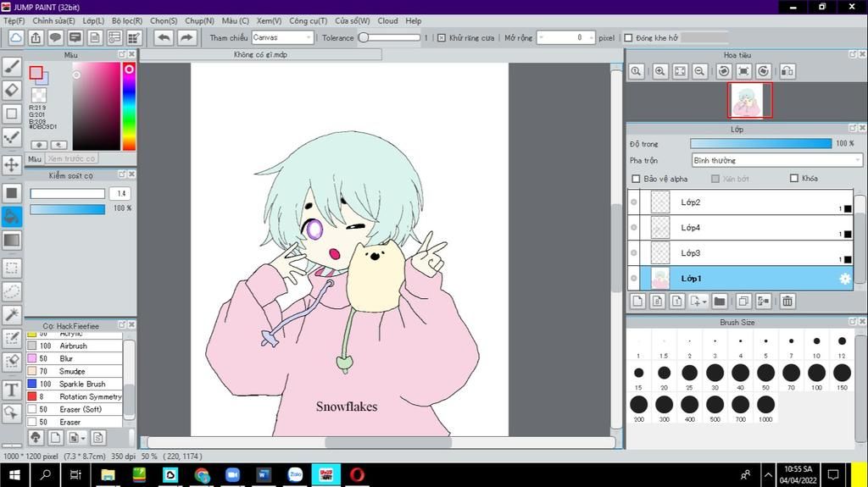Image resolution: width=868 pixels, height=487 pixels.
Task: Select the Brush tool
Action: pos(12,66)
